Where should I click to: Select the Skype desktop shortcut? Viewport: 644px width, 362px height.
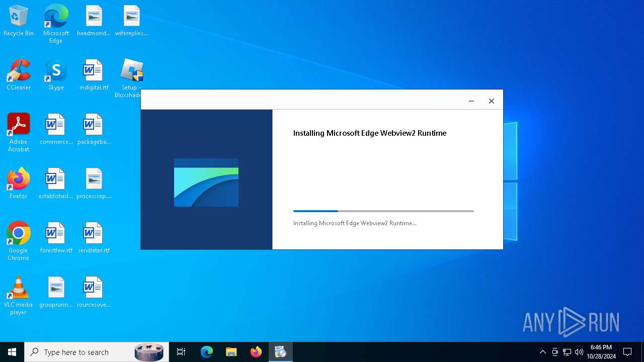(x=56, y=75)
